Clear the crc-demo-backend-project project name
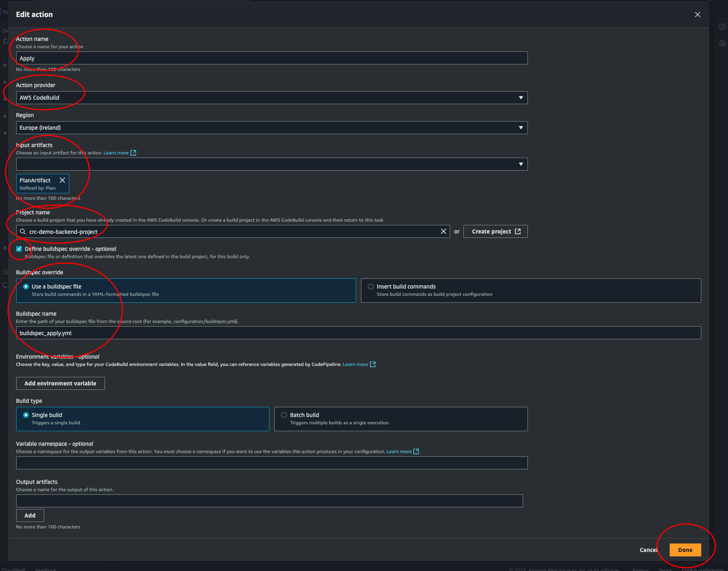The image size is (728, 571). coord(443,231)
